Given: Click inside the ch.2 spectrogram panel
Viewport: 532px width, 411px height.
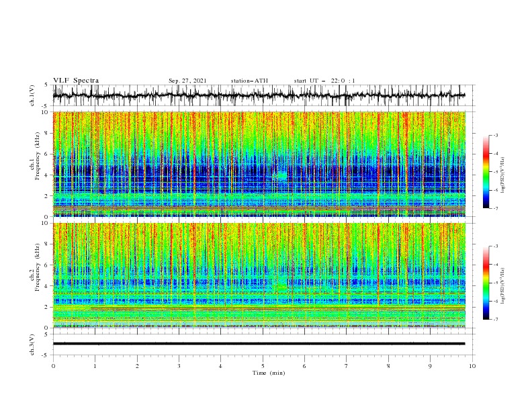Looking at the screenshot, I should point(259,275).
